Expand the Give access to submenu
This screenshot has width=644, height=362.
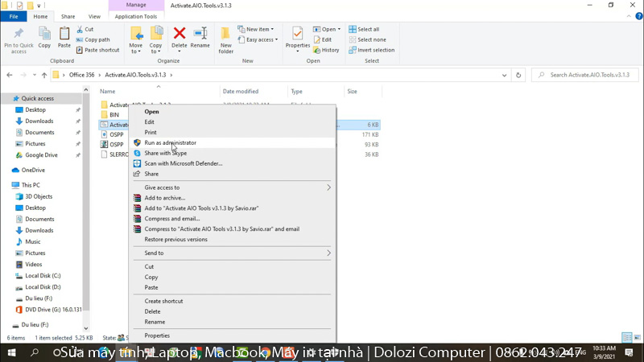pyautogui.click(x=233, y=187)
